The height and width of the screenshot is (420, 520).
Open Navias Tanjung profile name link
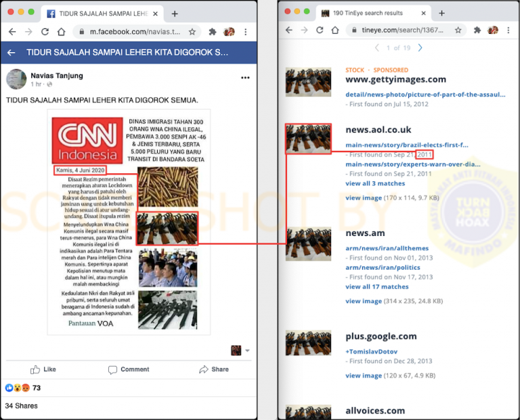click(x=57, y=76)
